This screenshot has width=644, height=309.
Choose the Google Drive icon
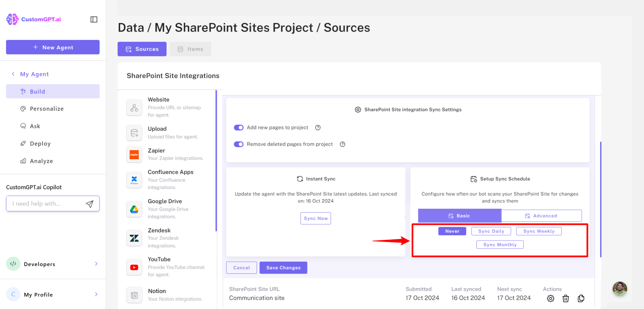134,209
